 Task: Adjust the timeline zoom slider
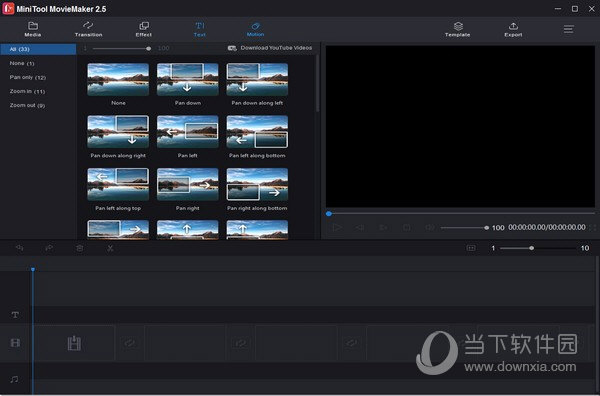(538, 248)
